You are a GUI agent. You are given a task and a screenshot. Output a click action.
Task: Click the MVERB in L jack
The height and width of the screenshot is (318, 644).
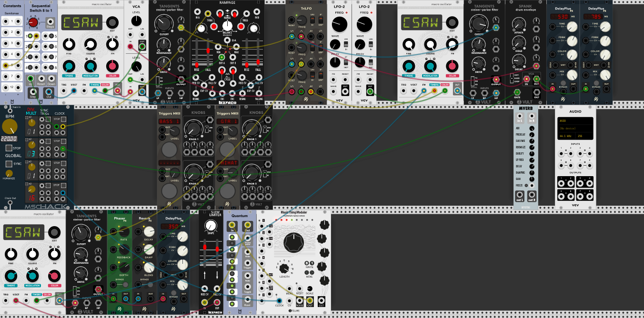coord(520,116)
